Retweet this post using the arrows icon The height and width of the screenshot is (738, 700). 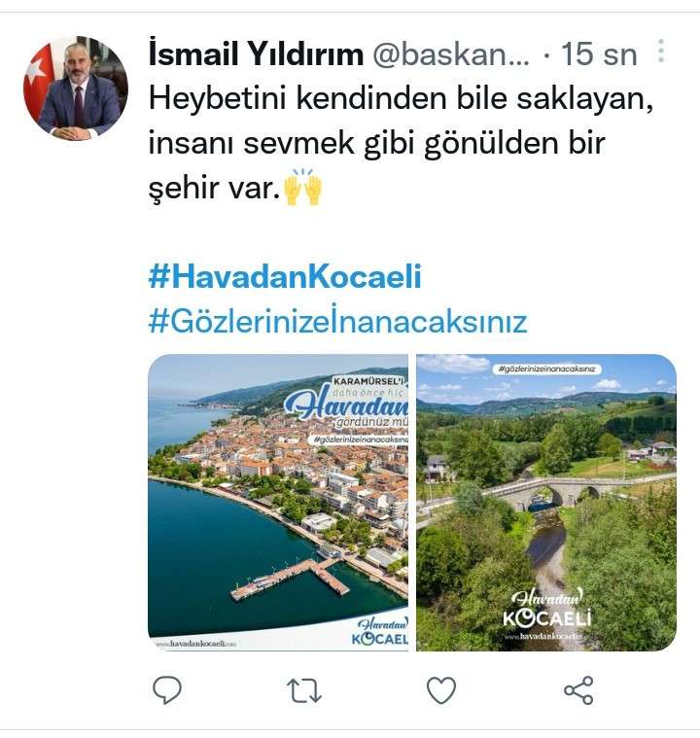(x=304, y=690)
